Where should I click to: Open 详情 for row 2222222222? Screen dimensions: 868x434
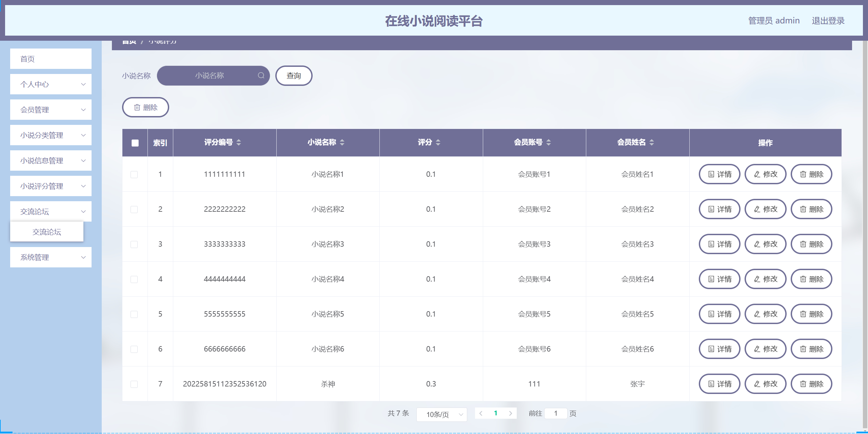(x=719, y=209)
